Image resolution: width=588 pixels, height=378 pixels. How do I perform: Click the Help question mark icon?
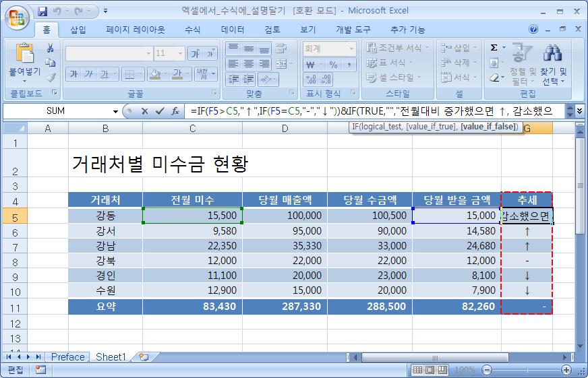tap(533, 29)
